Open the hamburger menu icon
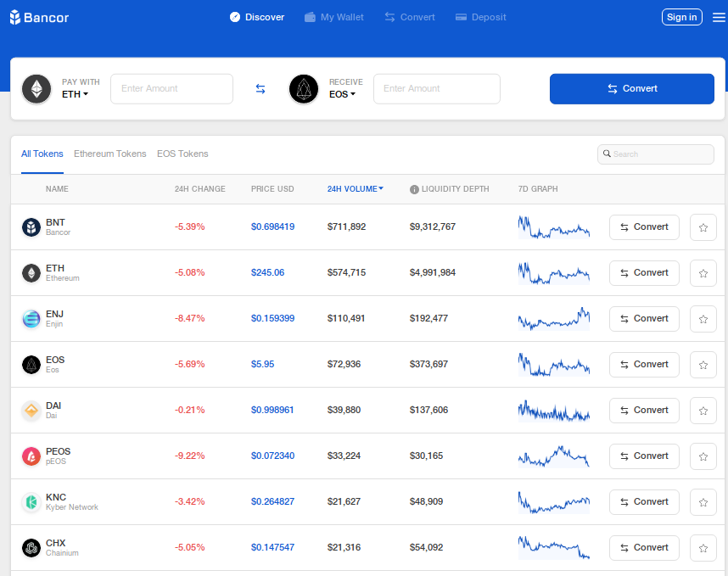The image size is (728, 576). 719,17
